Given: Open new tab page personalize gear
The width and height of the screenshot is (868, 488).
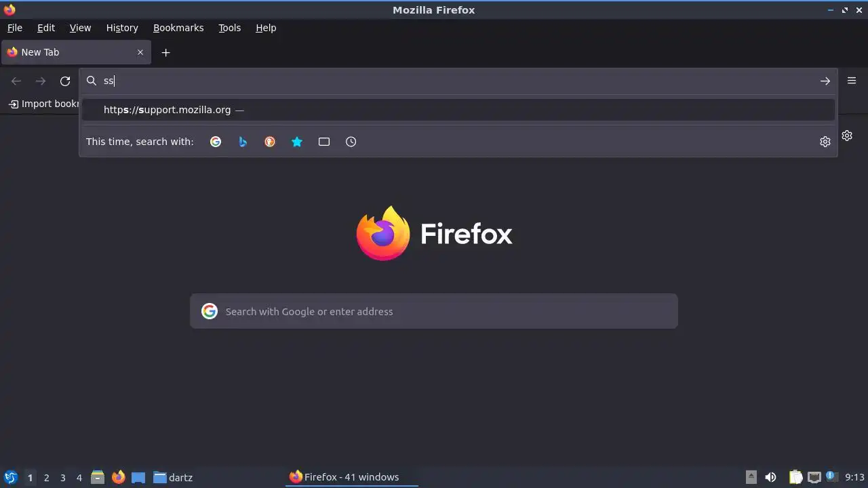Looking at the screenshot, I should [x=847, y=136].
